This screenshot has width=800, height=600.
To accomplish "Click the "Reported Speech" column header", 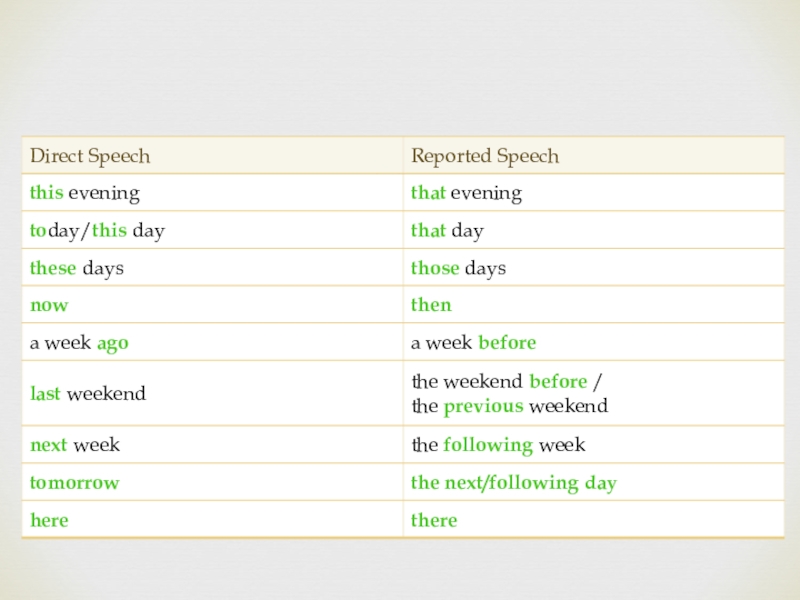I will click(x=485, y=157).
